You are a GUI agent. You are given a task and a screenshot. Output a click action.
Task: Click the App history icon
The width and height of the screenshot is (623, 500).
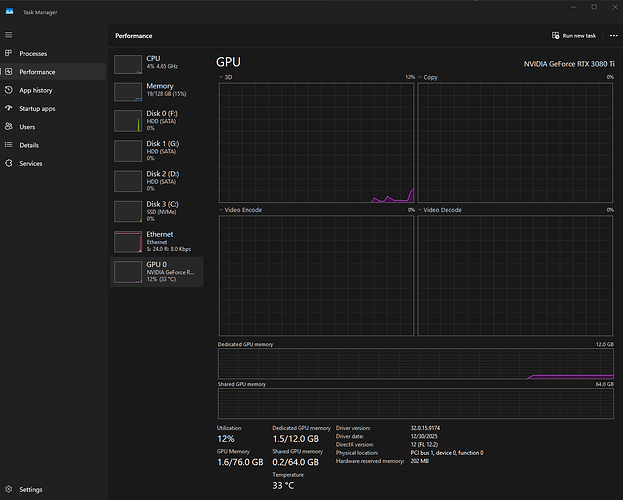[x=8, y=90]
